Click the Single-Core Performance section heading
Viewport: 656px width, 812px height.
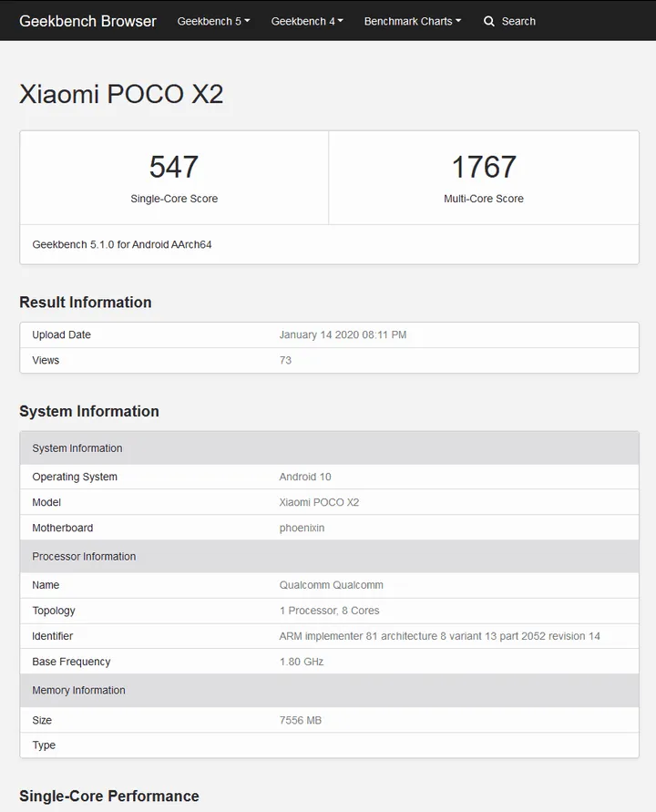pos(109,796)
